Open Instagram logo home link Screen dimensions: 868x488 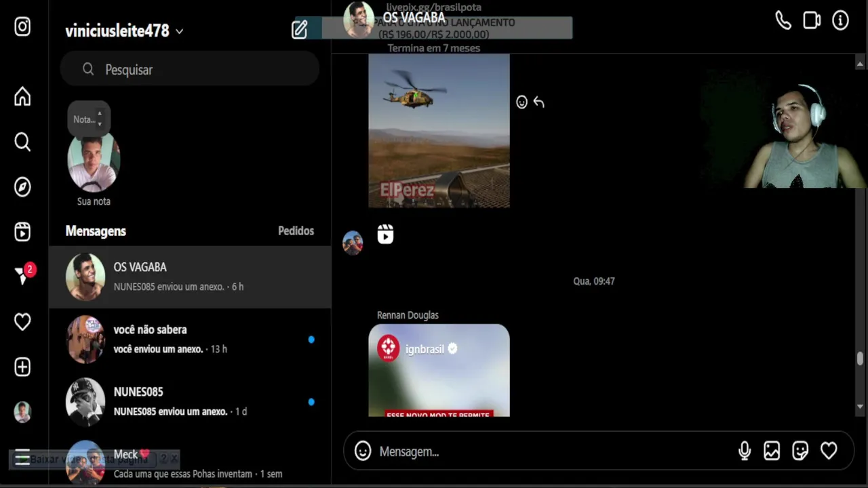(22, 27)
